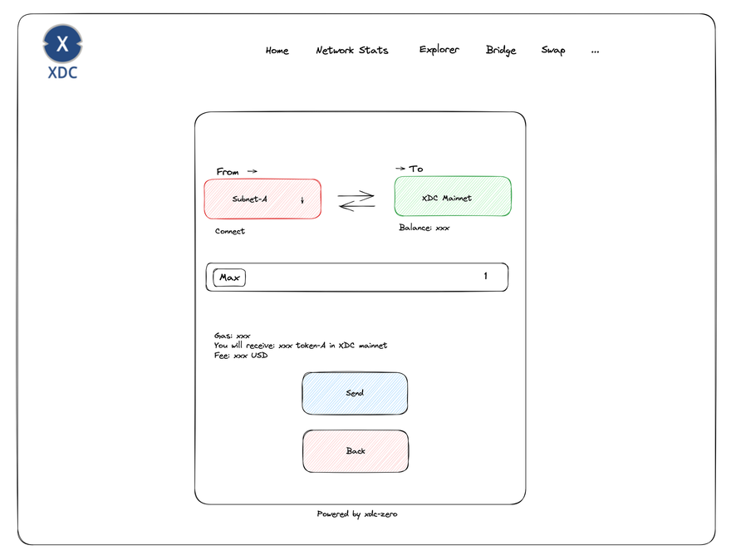Screen dimensions: 731x560
Task: Open the Explorer navigation item
Action: tap(439, 50)
